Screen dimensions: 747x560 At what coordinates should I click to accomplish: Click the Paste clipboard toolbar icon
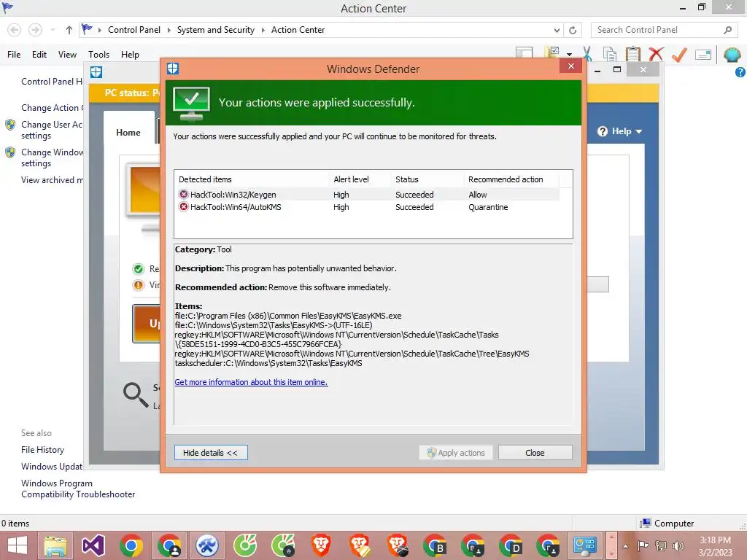[x=632, y=54]
